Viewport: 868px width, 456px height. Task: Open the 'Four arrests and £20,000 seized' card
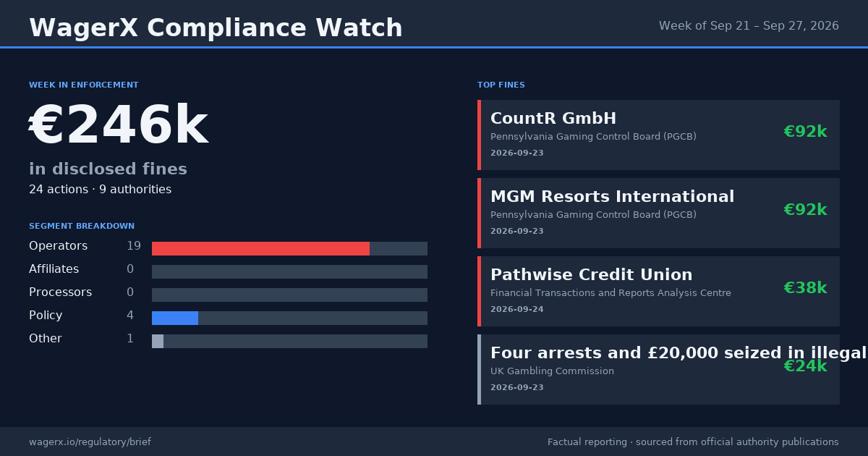[658, 369]
